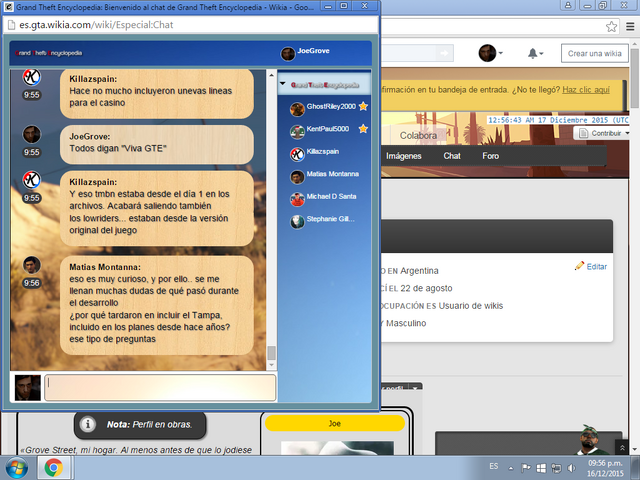Click Crear una wikia button
The width and height of the screenshot is (640, 480).
pos(595,53)
